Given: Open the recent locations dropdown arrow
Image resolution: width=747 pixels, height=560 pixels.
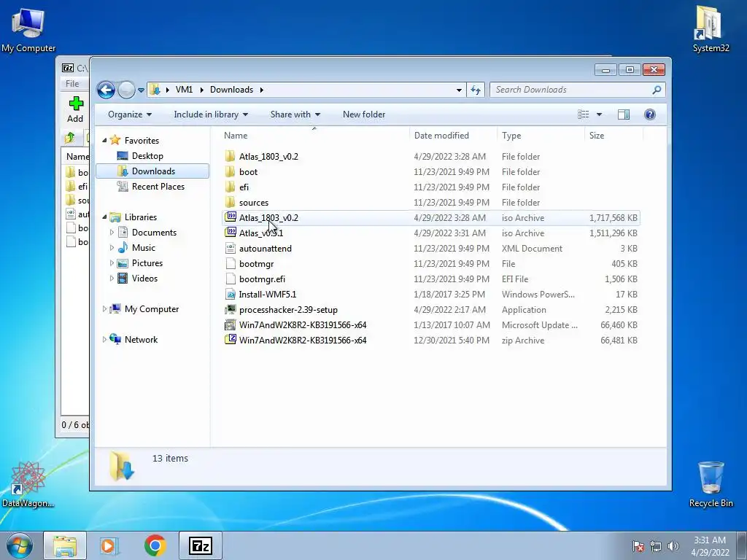Looking at the screenshot, I should click(x=141, y=90).
